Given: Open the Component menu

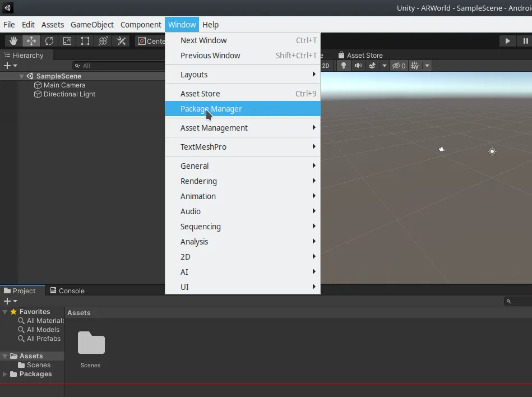Looking at the screenshot, I should coord(141,25).
